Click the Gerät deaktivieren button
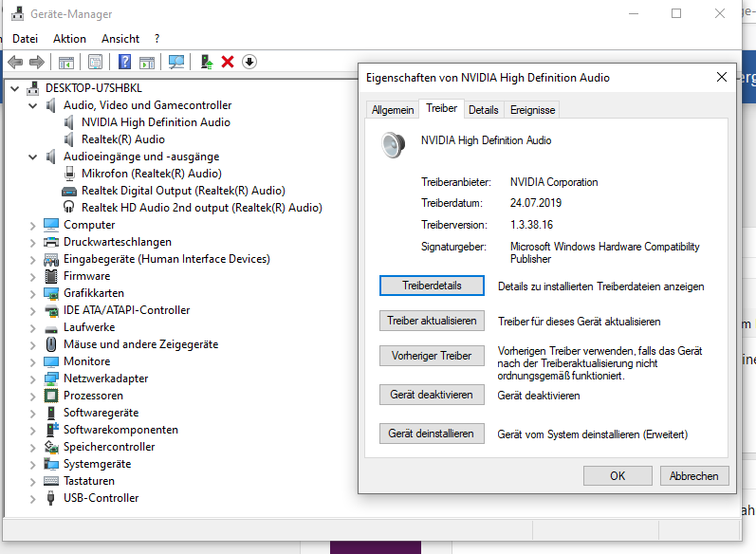Image resolution: width=756 pixels, height=554 pixels. tap(432, 395)
